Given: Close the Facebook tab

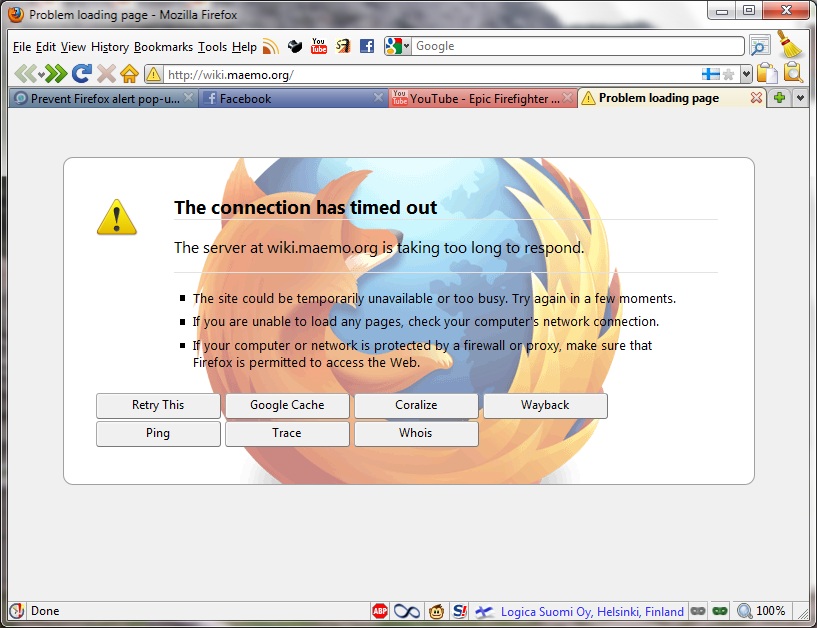Looking at the screenshot, I should tap(378, 97).
